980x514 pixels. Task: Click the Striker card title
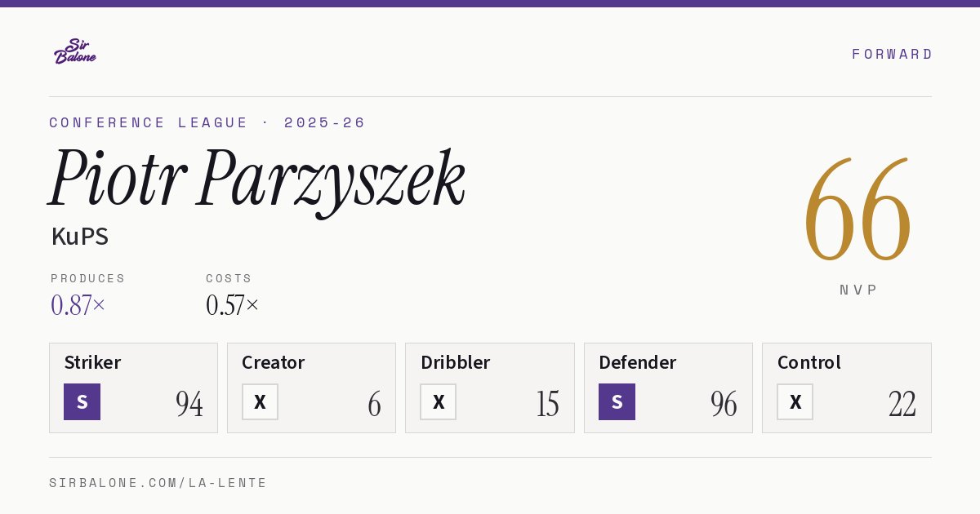coord(92,362)
